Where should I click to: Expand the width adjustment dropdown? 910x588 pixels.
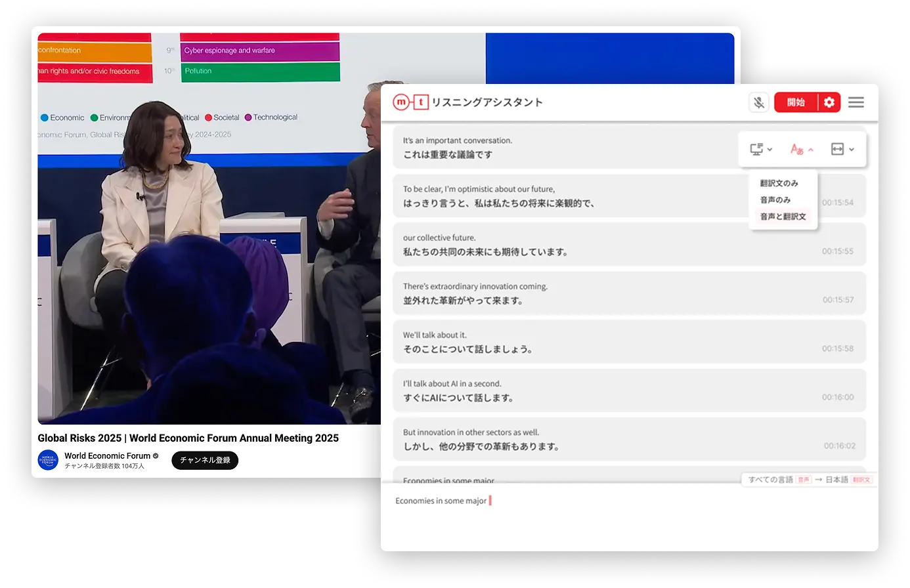point(842,150)
